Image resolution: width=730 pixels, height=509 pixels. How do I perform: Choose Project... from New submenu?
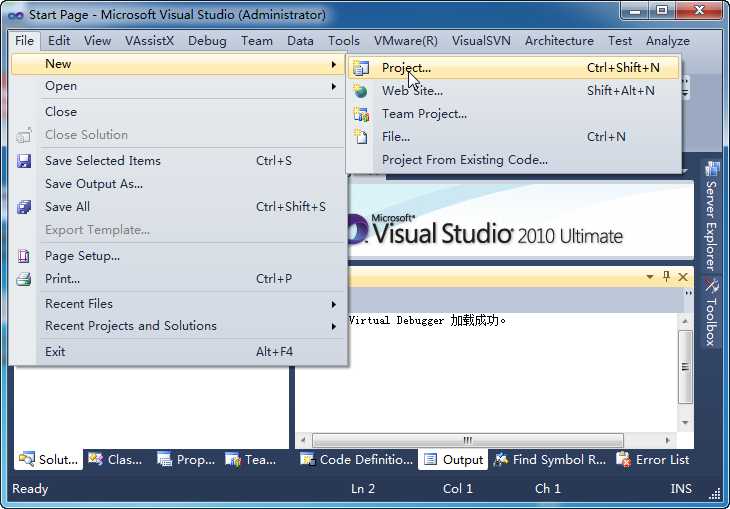click(x=514, y=68)
